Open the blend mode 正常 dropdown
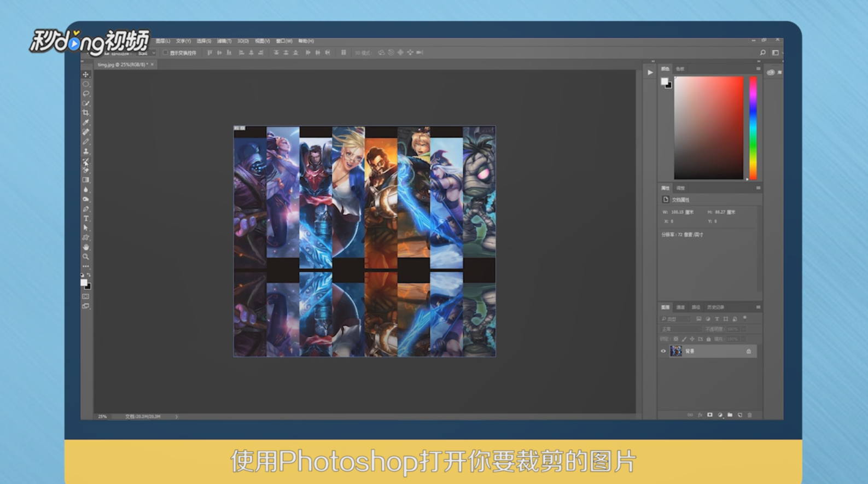Viewport: 868px width, 484px height. [x=681, y=329]
